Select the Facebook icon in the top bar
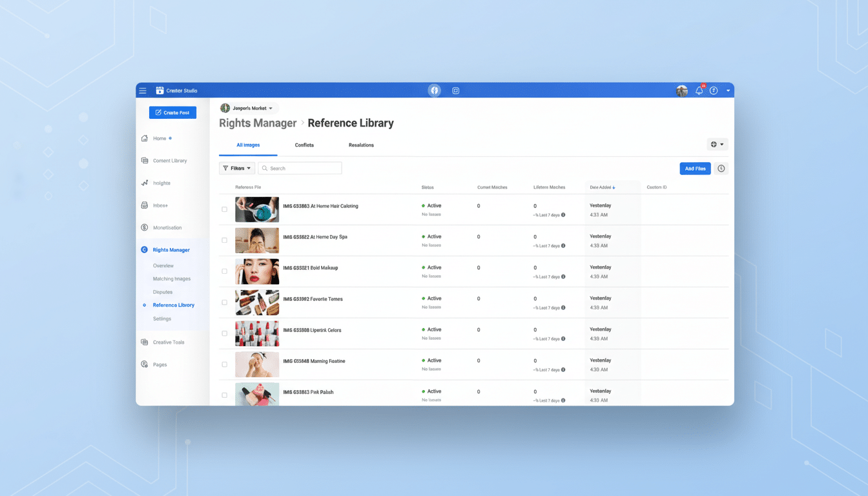 [435, 90]
